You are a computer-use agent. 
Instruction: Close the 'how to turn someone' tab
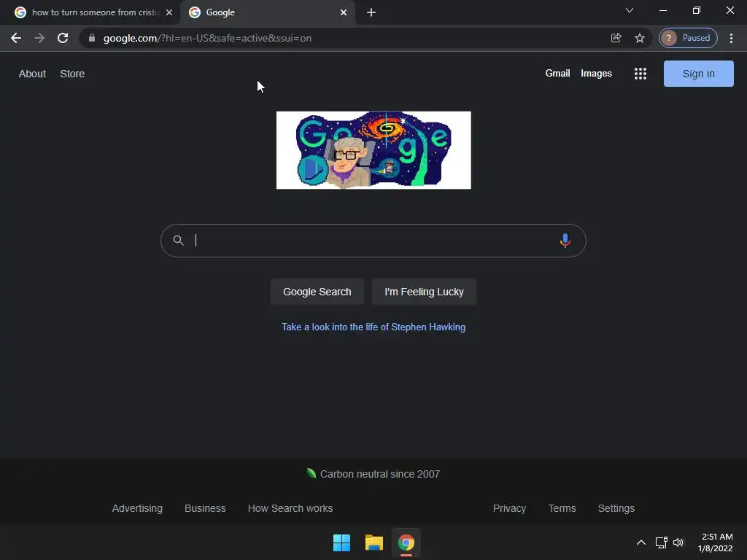(169, 12)
